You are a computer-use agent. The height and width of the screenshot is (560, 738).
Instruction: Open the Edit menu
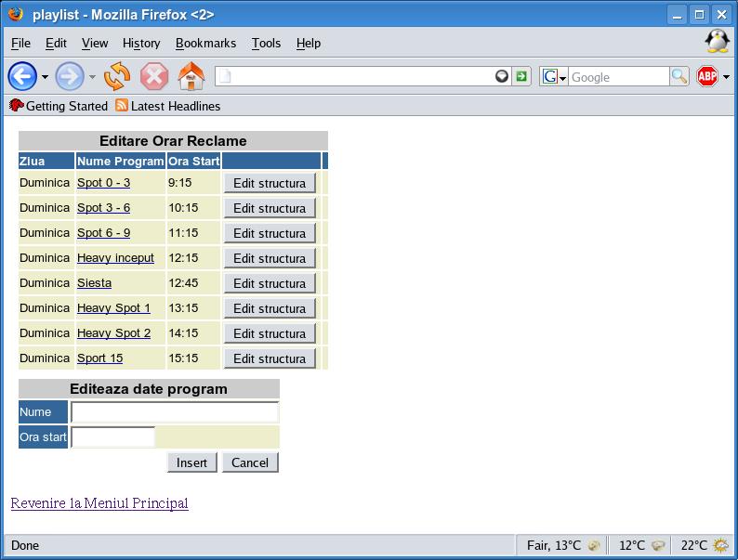tap(56, 44)
